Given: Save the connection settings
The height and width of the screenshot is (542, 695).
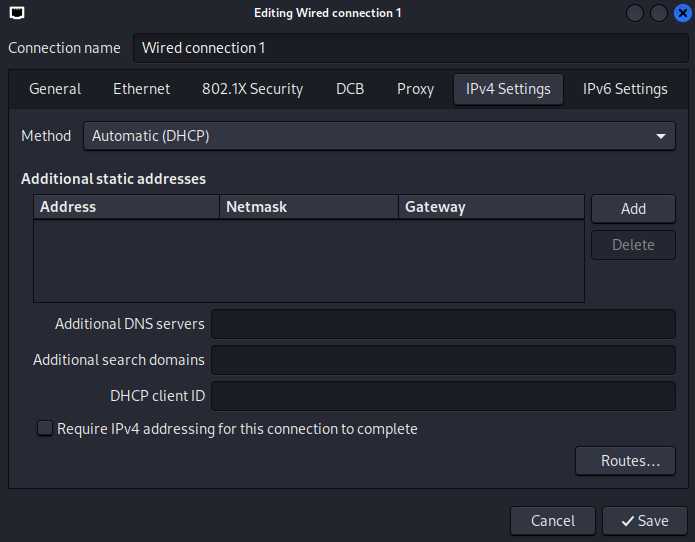Looking at the screenshot, I should [x=644, y=520].
